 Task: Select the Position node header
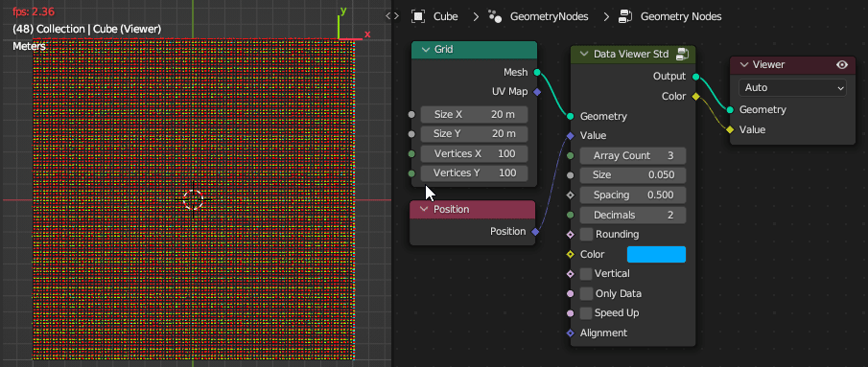(473, 210)
